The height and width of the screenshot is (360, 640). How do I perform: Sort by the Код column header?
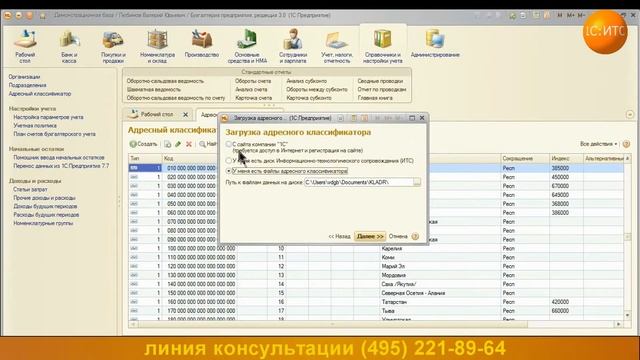(x=190, y=158)
